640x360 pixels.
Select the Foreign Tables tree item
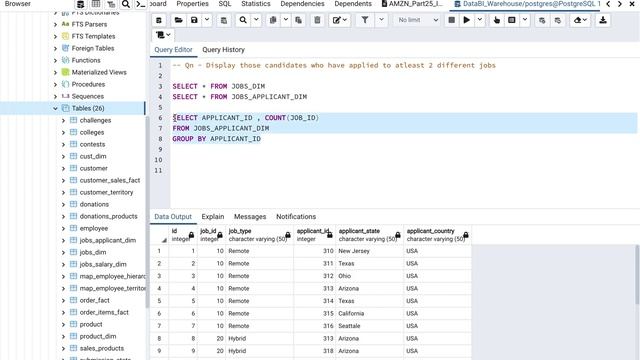tap(93, 48)
